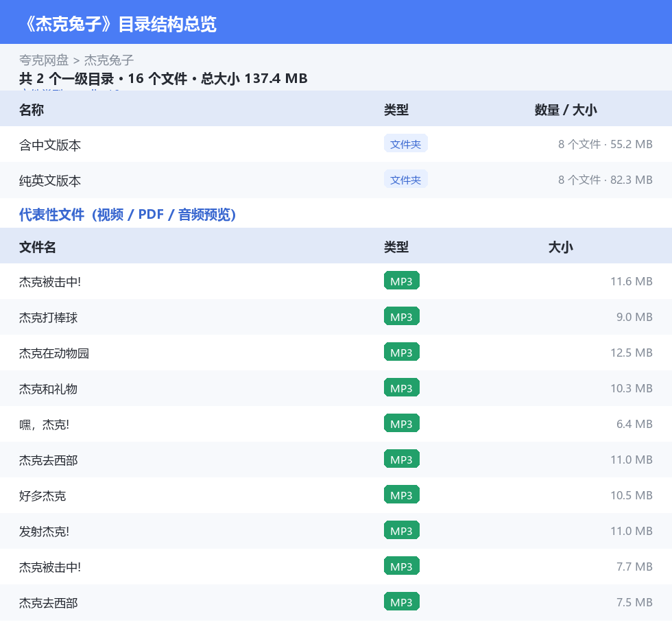Select the 发射杰克! file name
The width and height of the screenshot is (672, 642).
tap(44, 532)
